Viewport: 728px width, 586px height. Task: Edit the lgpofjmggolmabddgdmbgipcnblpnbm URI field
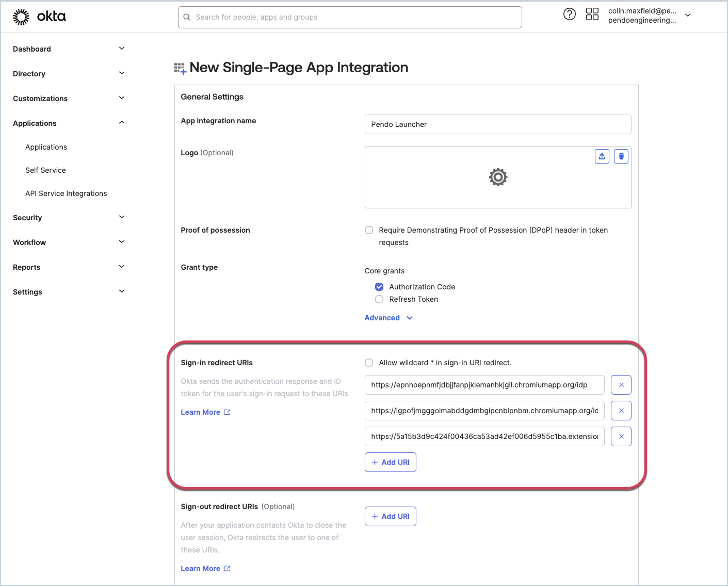(x=484, y=411)
